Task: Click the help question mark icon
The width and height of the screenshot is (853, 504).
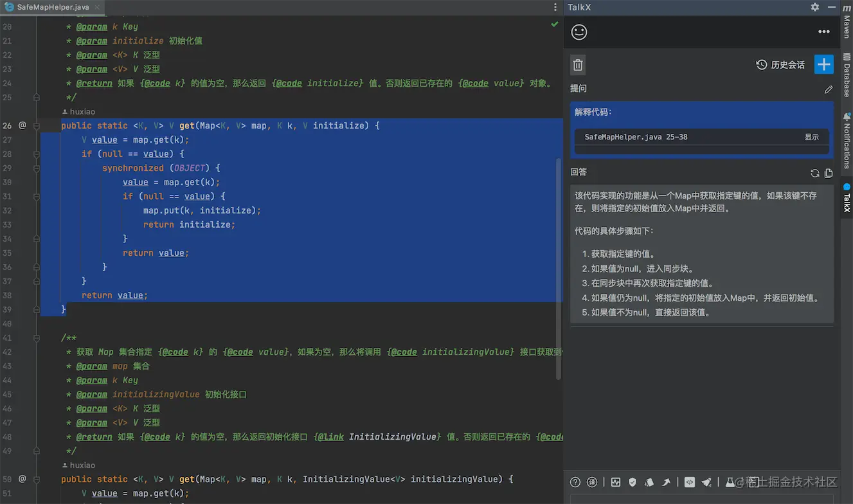Action: click(575, 482)
